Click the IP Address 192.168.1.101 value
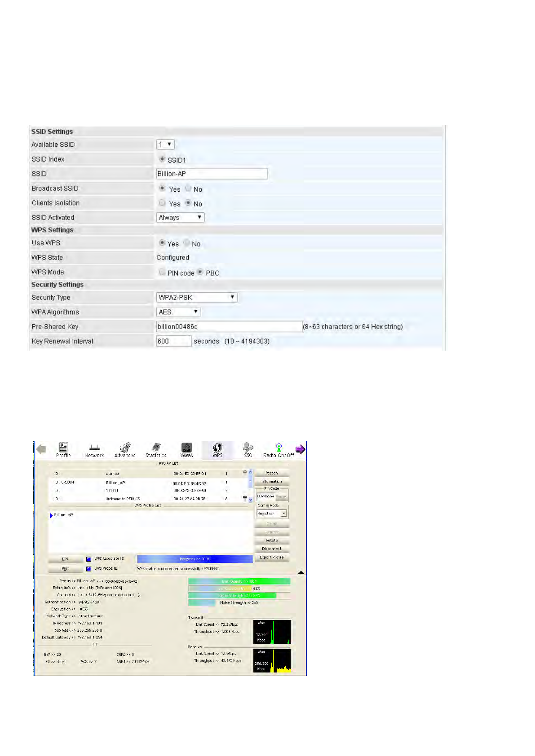Image resolution: width=535 pixels, height=756 pixels. click(89, 623)
